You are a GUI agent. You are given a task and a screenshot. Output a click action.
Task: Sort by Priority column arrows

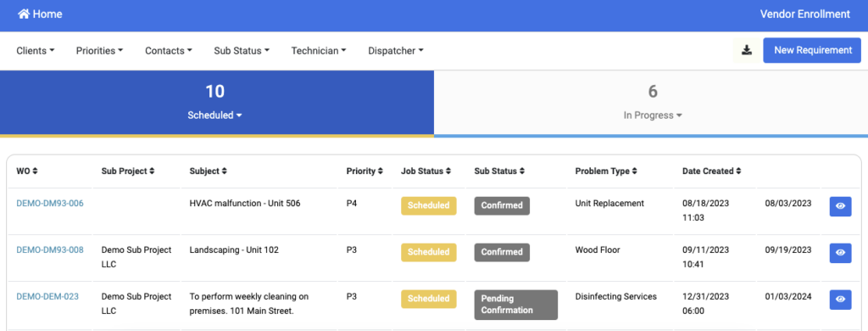tap(381, 171)
